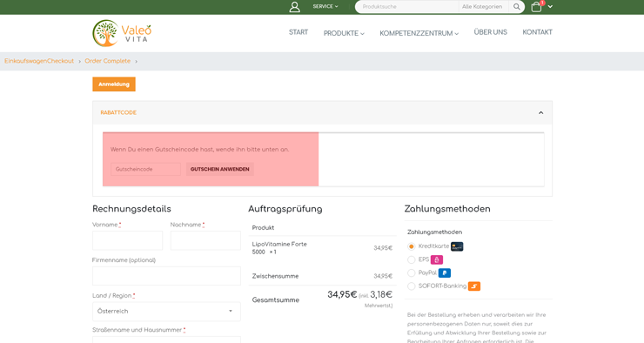Select Kreditkarte payment method

pyautogui.click(x=411, y=246)
